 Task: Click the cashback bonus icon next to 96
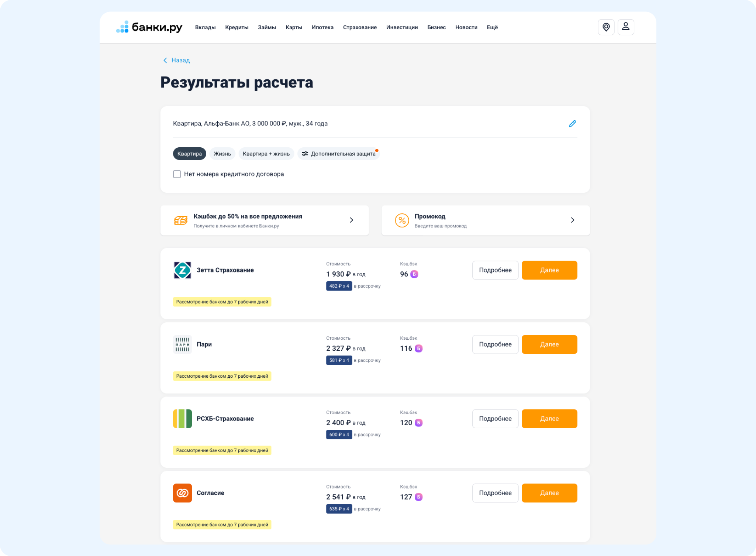414,274
